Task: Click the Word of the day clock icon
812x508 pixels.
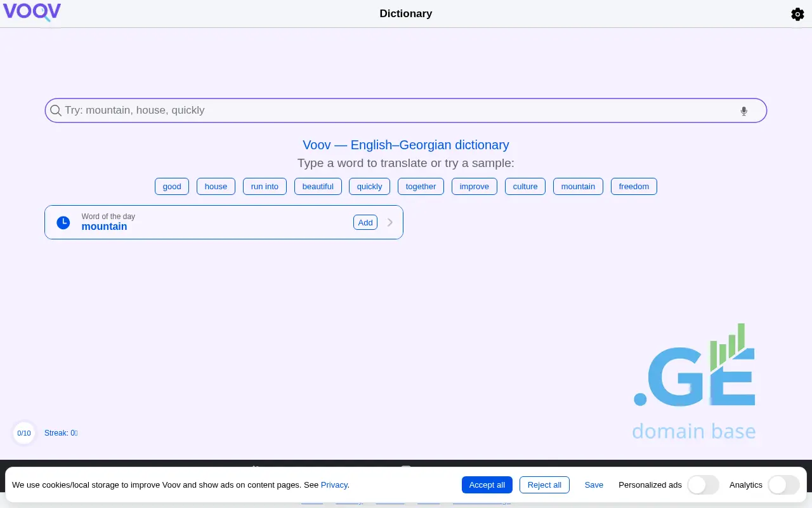Action: [x=63, y=222]
